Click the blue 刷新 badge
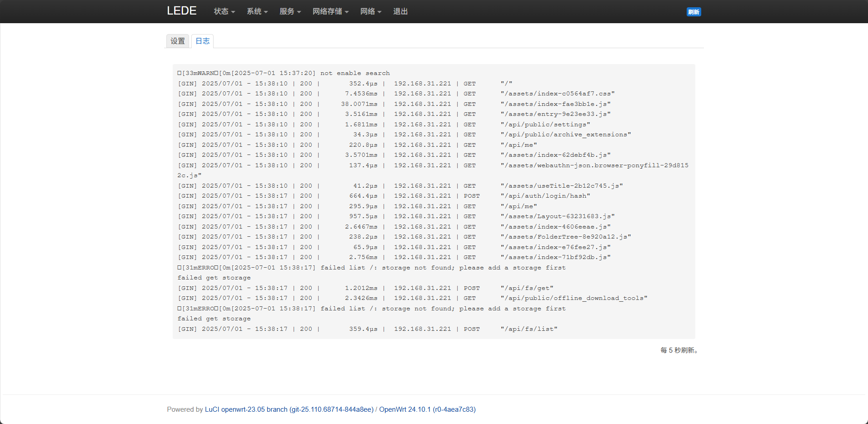868x424 pixels. pos(693,12)
